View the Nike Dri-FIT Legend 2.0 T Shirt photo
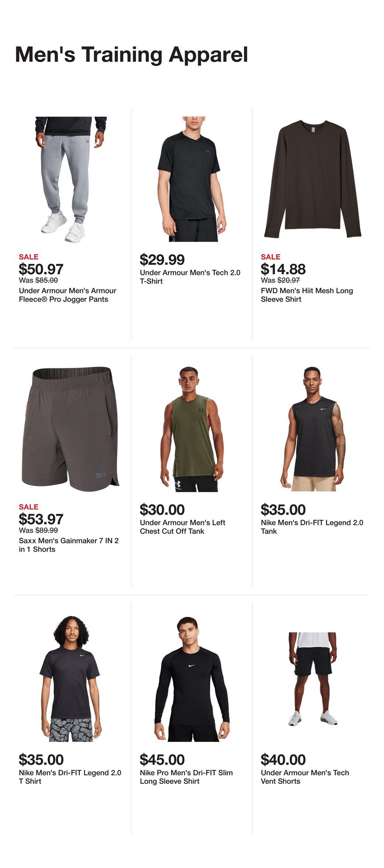384x868 pixels. [x=71, y=679]
